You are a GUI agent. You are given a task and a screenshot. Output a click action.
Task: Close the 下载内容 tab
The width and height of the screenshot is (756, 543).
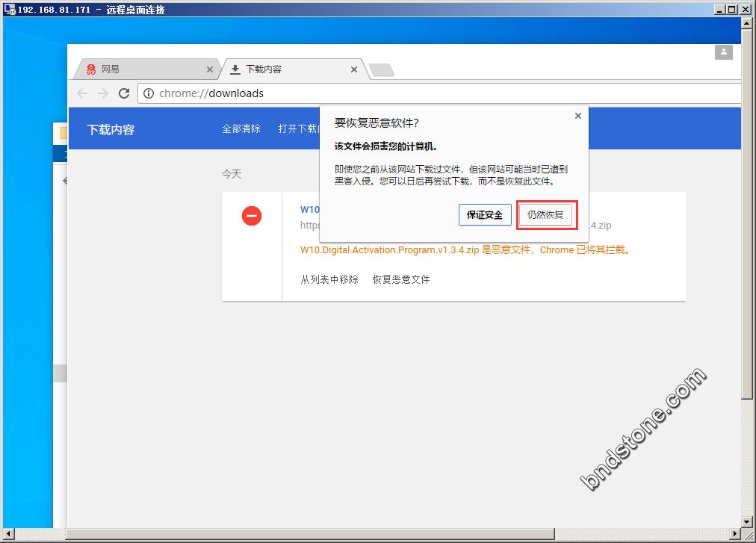(354, 69)
